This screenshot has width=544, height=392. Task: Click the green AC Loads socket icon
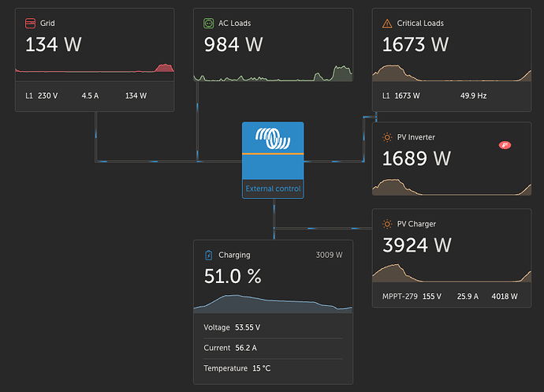[208, 23]
